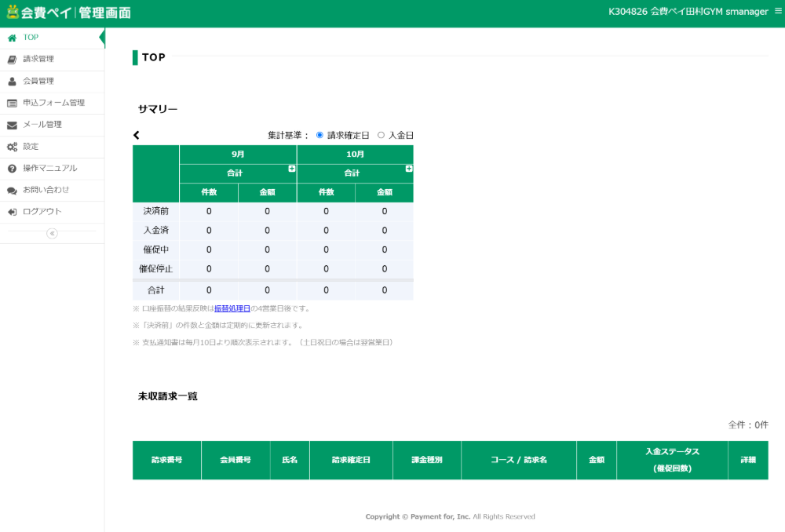Click the 会員番号 column header
Screen dimensions: 785x532
pos(235,461)
